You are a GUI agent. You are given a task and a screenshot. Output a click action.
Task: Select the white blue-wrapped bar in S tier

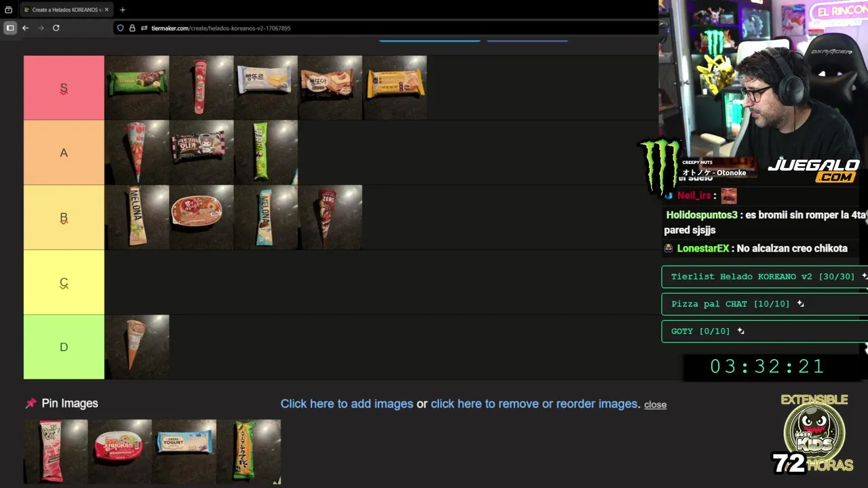pyautogui.click(x=266, y=87)
